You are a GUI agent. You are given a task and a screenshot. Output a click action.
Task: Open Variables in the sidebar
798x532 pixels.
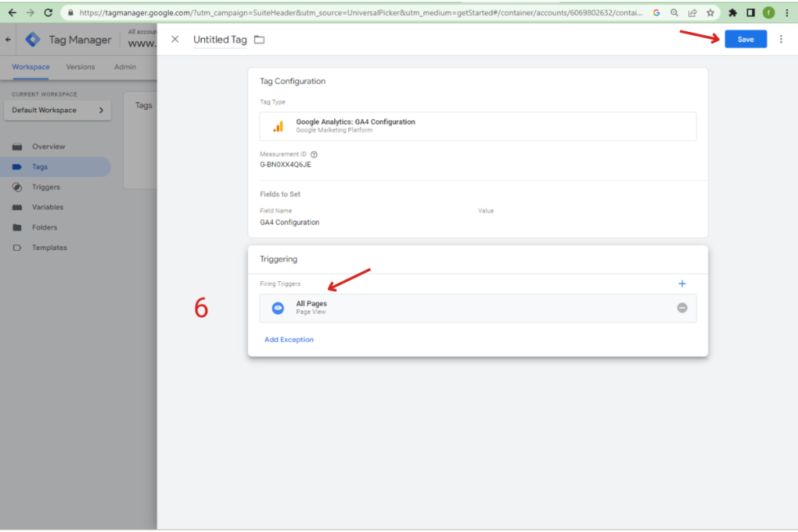48,207
